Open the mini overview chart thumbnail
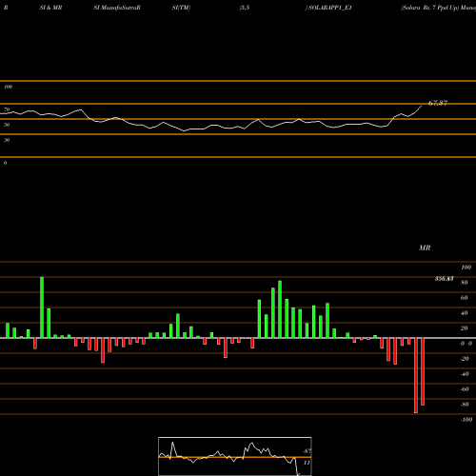The height and width of the screenshot is (476, 476). coord(235,456)
